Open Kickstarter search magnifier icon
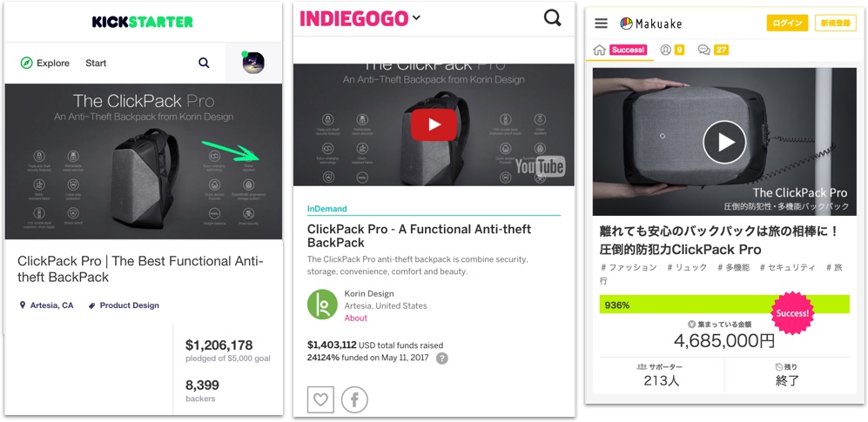 204,63
